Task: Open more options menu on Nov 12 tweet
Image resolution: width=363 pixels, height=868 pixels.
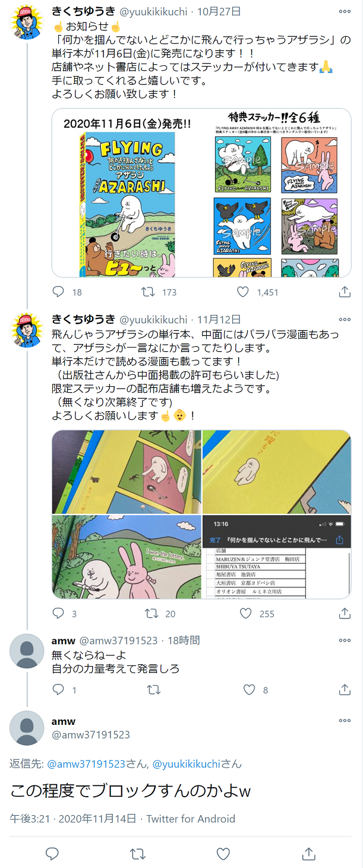Action: tap(345, 319)
